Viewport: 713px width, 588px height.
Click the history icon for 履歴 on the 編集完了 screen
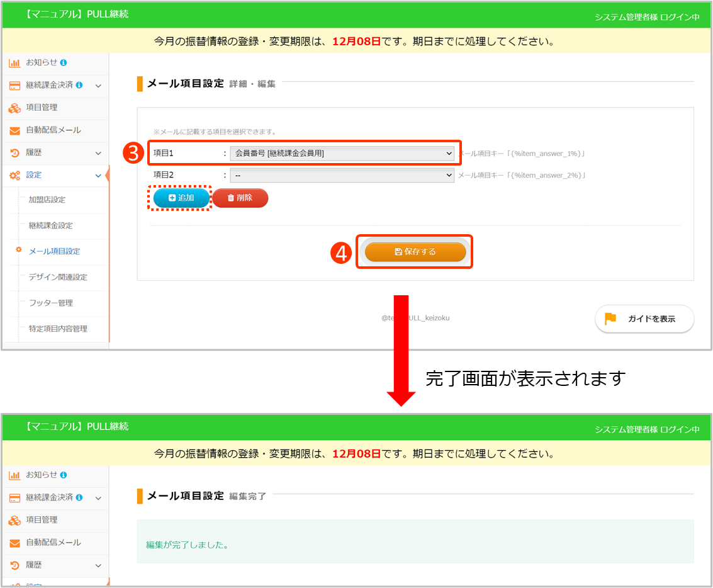[14, 565]
